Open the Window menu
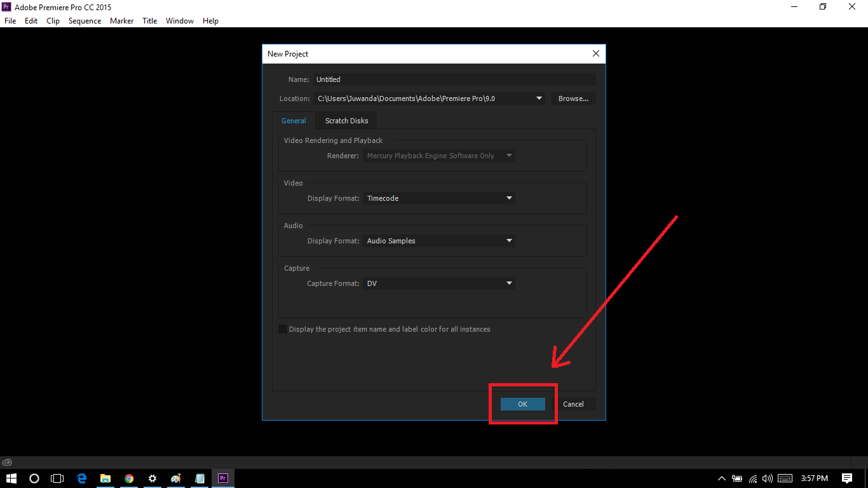Screen dimensions: 868x488 point(180,21)
